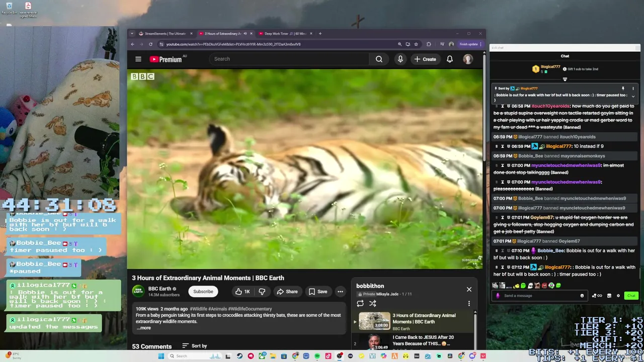Click Bobbie_Bee username at 07:10 PM
The width and height of the screenshot is (644, 362).
point(550,250)
